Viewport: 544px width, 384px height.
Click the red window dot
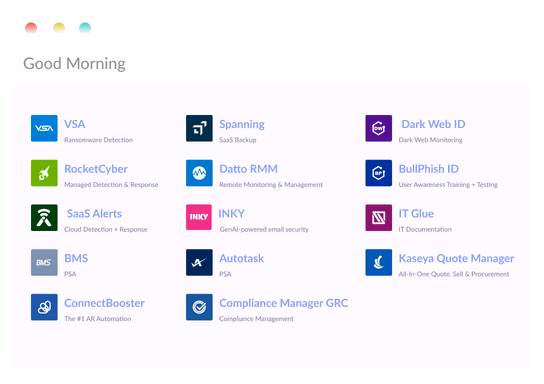(x=31, y=28)
